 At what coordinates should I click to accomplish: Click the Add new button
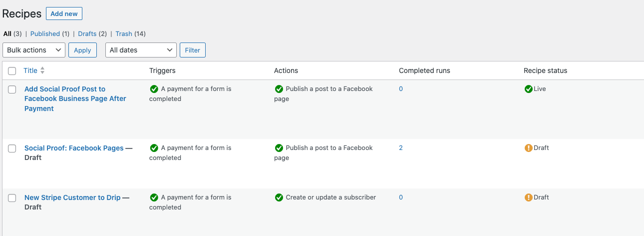pos(64,13)
